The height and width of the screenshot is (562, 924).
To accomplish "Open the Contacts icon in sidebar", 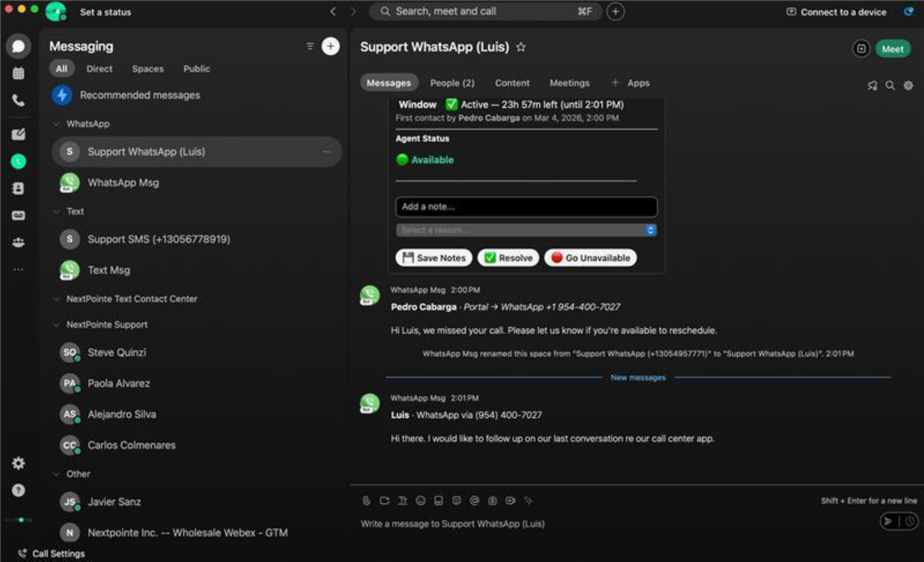I will pos(18,188).
